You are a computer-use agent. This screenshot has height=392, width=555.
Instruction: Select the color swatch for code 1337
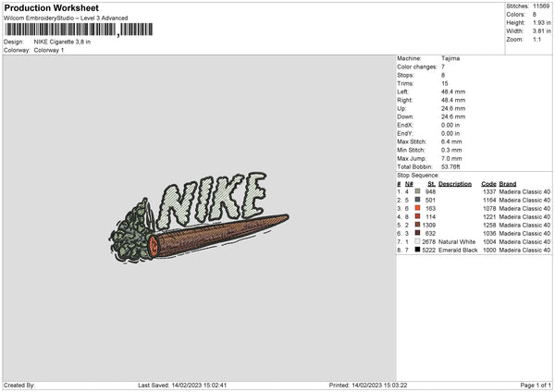click(x=418, y=191)
